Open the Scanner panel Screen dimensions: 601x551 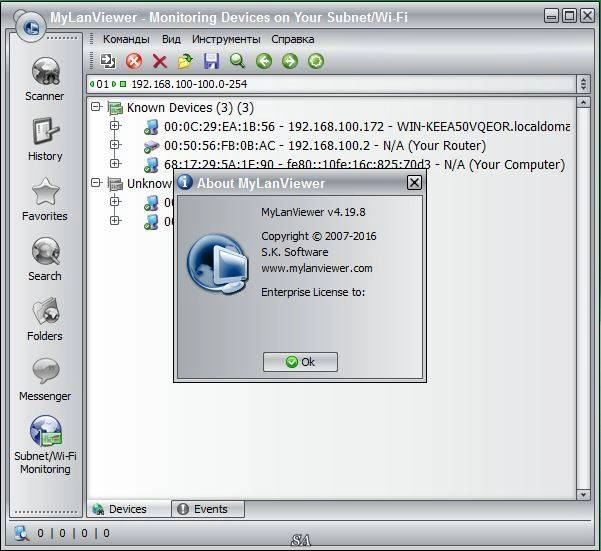pyautogui.click(x=45, y=79)
